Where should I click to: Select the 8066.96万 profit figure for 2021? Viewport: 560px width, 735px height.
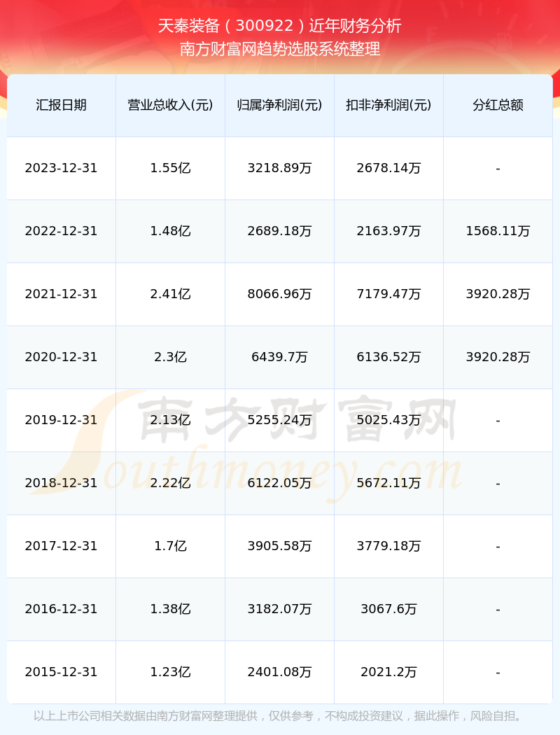[279, 294]
